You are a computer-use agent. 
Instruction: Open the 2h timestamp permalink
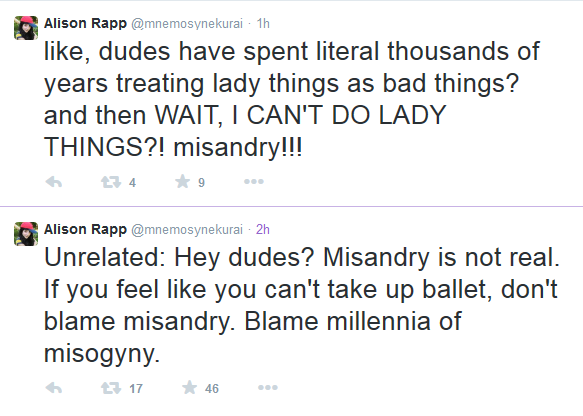point(263,229)
